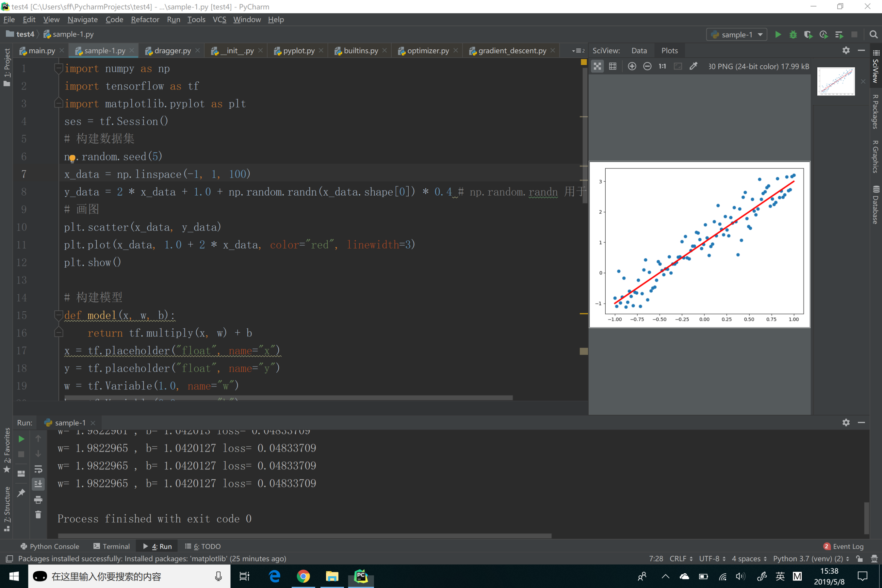Expand the fold end marker at line 16

58,332
